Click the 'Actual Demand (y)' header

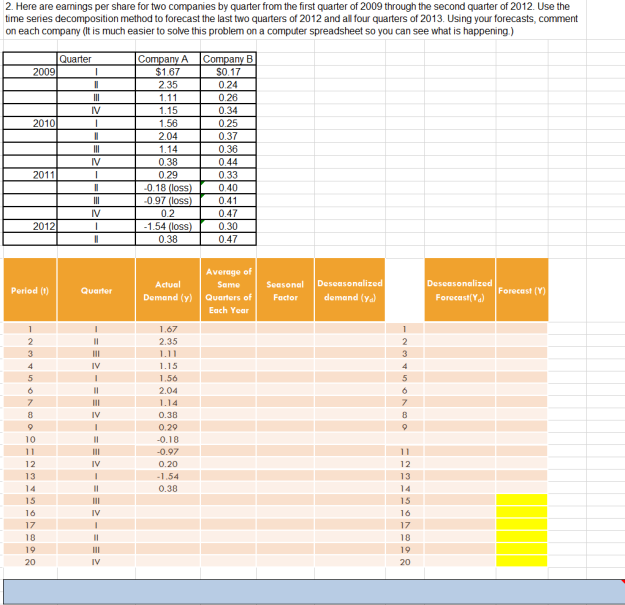168,290
